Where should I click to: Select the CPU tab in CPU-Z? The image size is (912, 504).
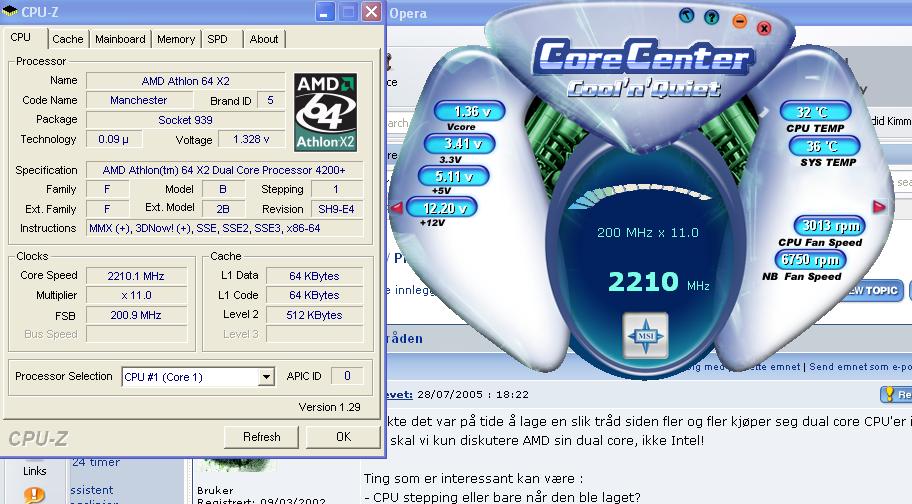(x=20, y=37)
